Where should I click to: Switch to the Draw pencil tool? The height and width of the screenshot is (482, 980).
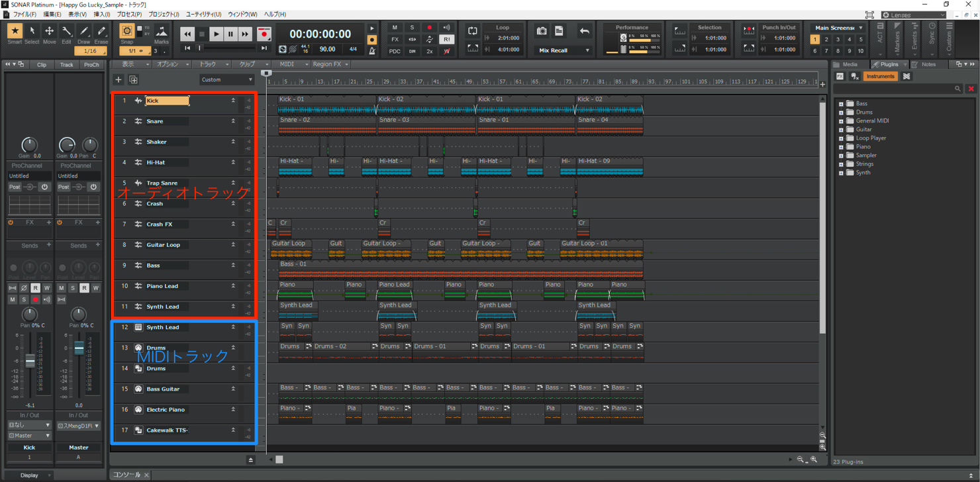pos(83,31)
